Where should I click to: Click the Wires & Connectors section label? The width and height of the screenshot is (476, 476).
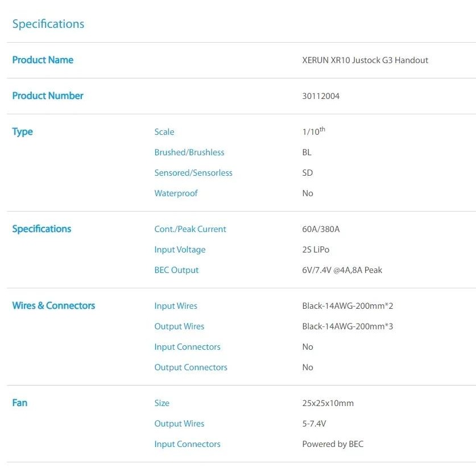point(53,305)
